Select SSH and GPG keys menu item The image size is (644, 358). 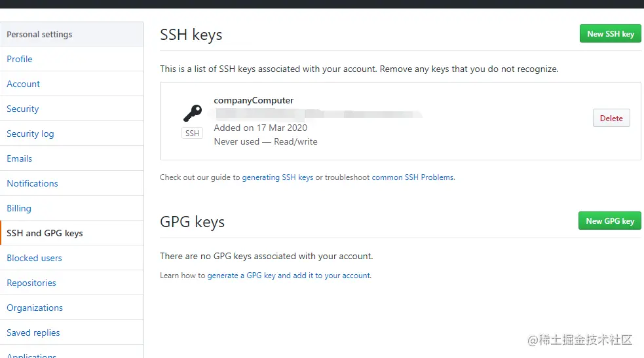click(x=45, y=233)
